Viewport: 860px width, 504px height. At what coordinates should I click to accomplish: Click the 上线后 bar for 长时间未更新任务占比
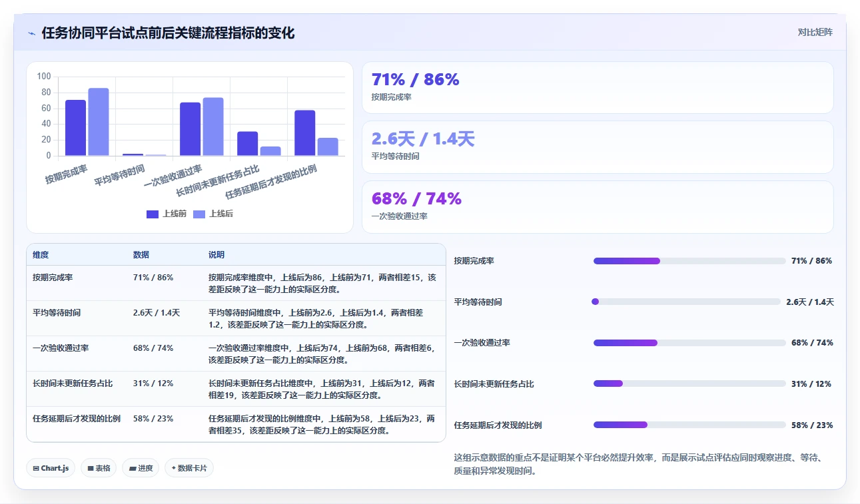coord(270,151)
